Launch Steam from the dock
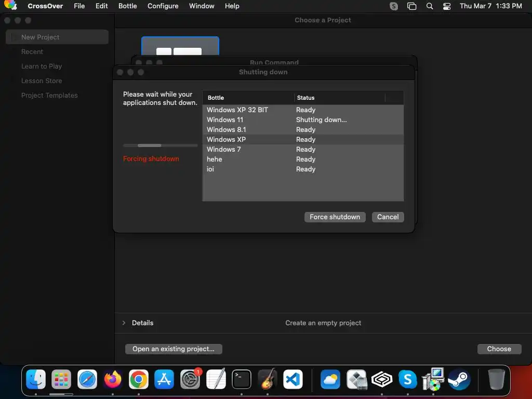The width and height of the screenshot is (532, 399). [x=459, y=379]
